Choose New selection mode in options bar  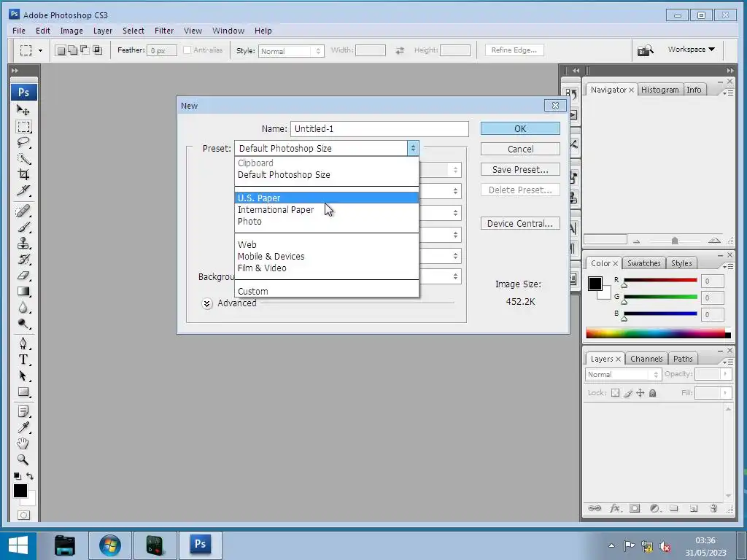(61, 50)
